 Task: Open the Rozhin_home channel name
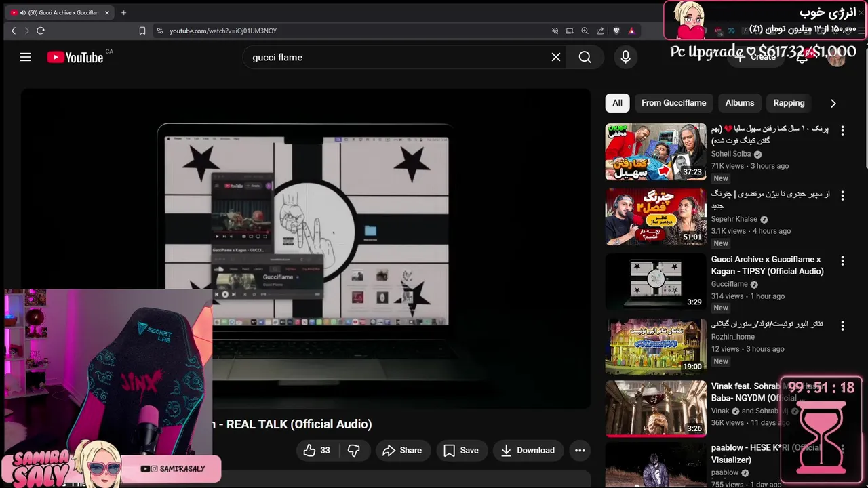(733, 337)
